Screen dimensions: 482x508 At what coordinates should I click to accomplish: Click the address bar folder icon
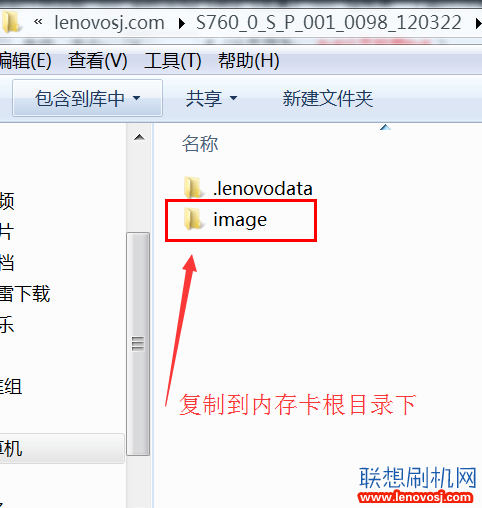coord(11,22)
